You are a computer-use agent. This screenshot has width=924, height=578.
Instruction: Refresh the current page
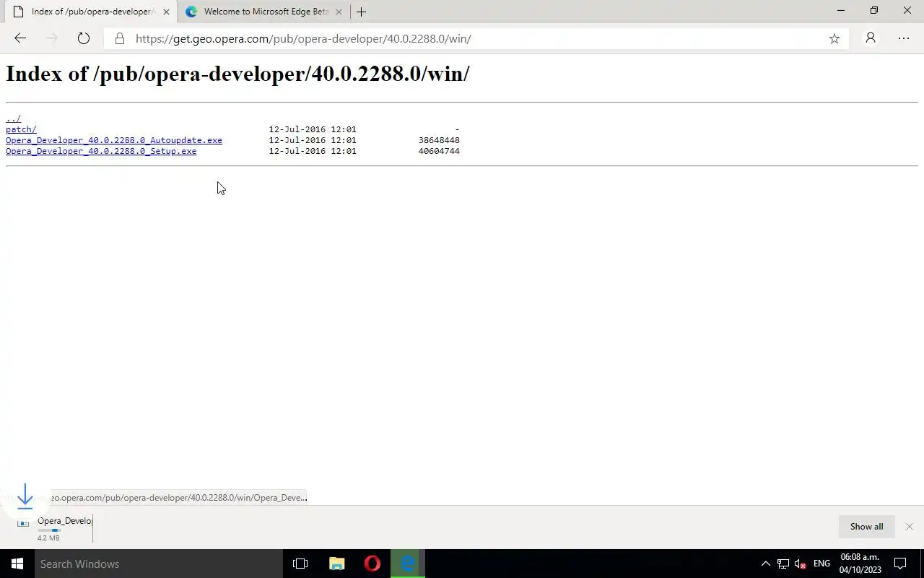coord(84,38)
